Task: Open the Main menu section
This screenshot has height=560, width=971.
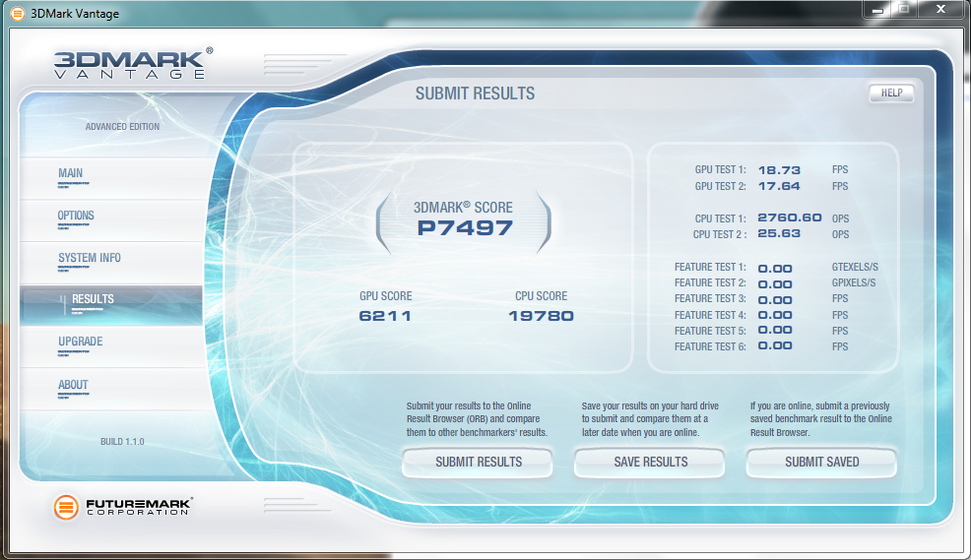Action: tap(111, 177)
